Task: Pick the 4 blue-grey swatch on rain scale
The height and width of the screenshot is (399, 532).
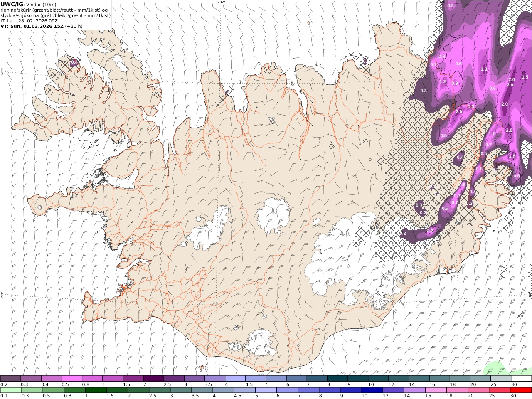Action: tap(223, 390)
